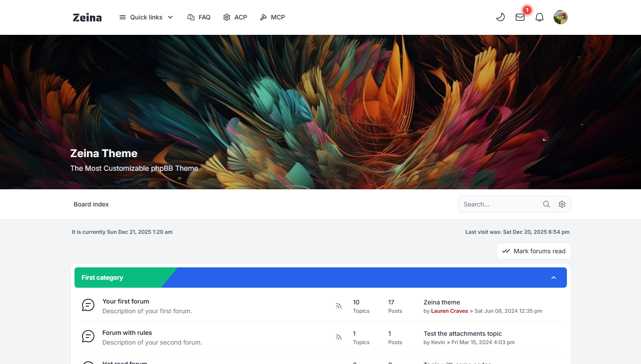Open Lauren Craves user profile
The width and height of the screenshot is (641, 364).
pyautogui.click(x=449, y=311)
